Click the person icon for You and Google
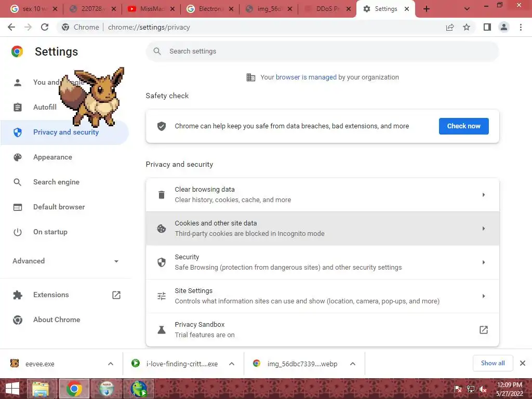 pyautogui.click(x=18, y=83)
